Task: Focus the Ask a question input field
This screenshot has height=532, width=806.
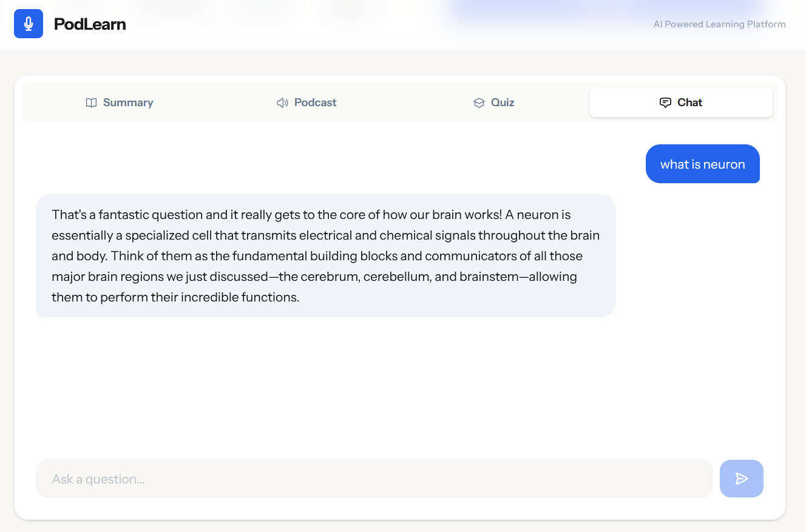Action: click(374, 479)
